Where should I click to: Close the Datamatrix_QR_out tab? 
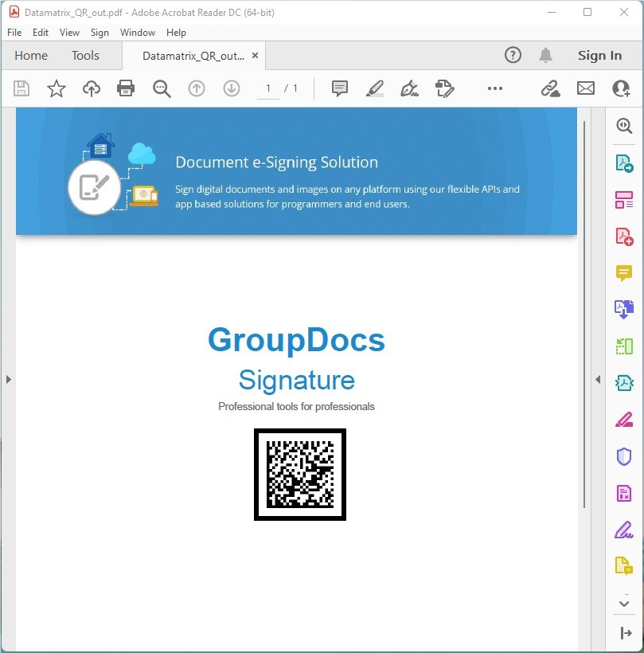[255, 56]
